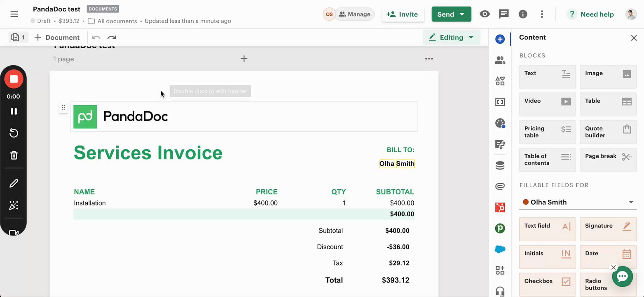Add a Checkbox fillable field
Screen dimensions: 644x297
[547, 284]
